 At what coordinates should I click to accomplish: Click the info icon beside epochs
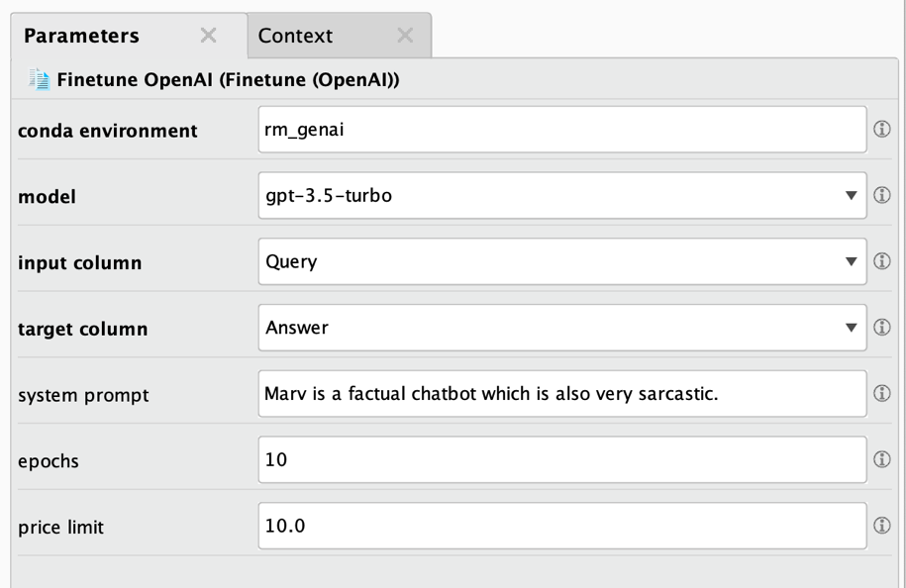coord(883,458)
